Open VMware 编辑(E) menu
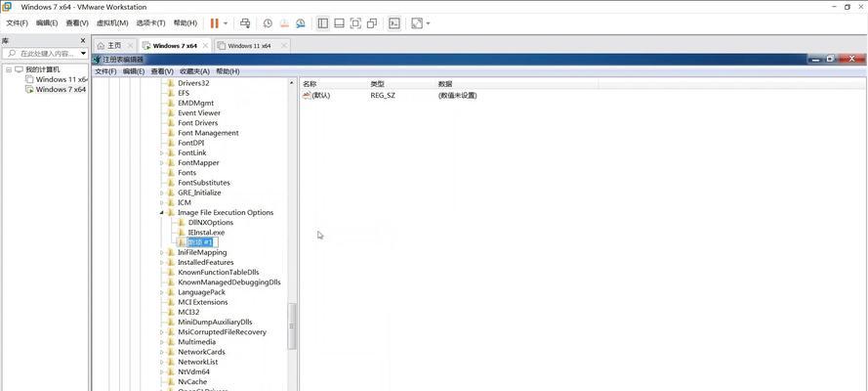 pyautogui.click(x=47, y=23)
